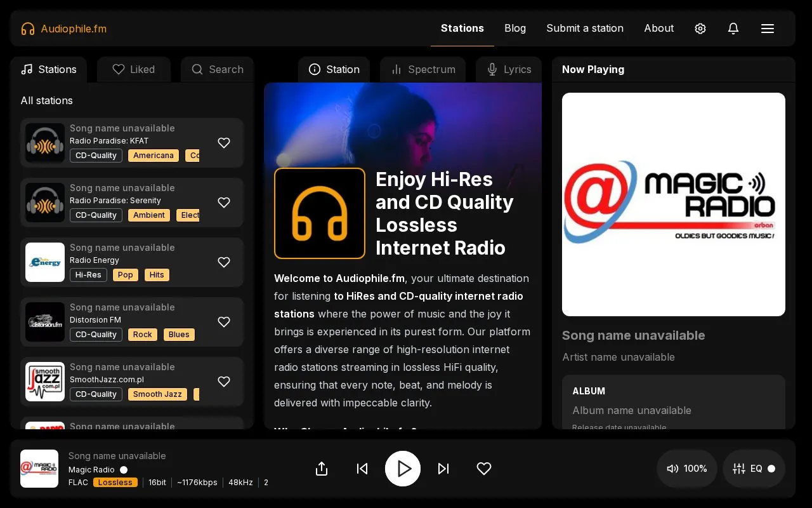Open the About page

pyautogui.click(x=659, y=28)
